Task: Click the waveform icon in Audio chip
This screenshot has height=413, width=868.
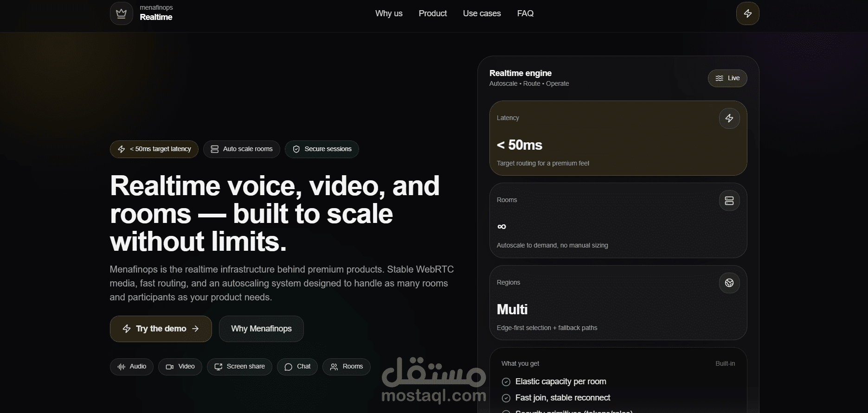Action: tap(121, 367)
